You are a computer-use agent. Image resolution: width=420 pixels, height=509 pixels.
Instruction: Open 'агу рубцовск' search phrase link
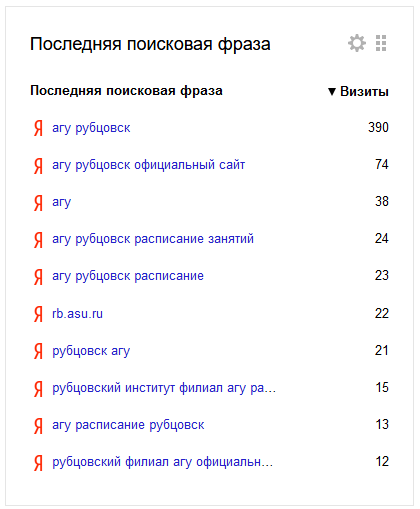click(91, 128)
